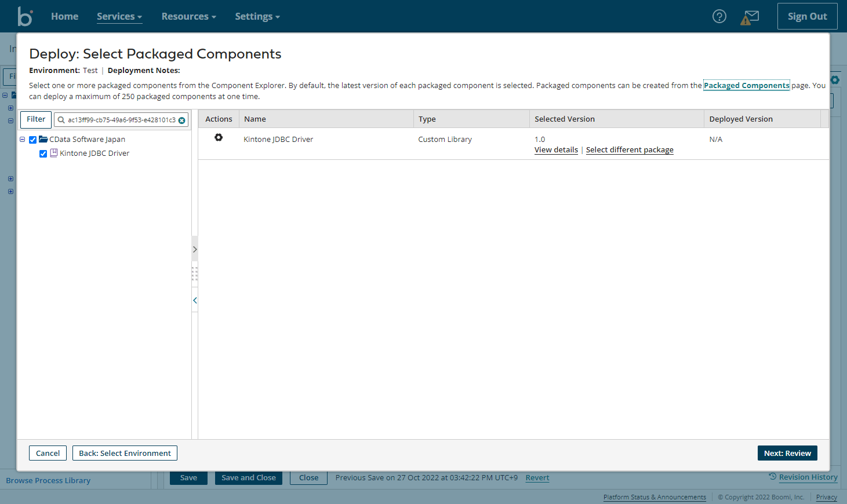Select Kintone JDBC Driver tree item
The height and width of the screenshot is (504, 847).
point(94,153)
